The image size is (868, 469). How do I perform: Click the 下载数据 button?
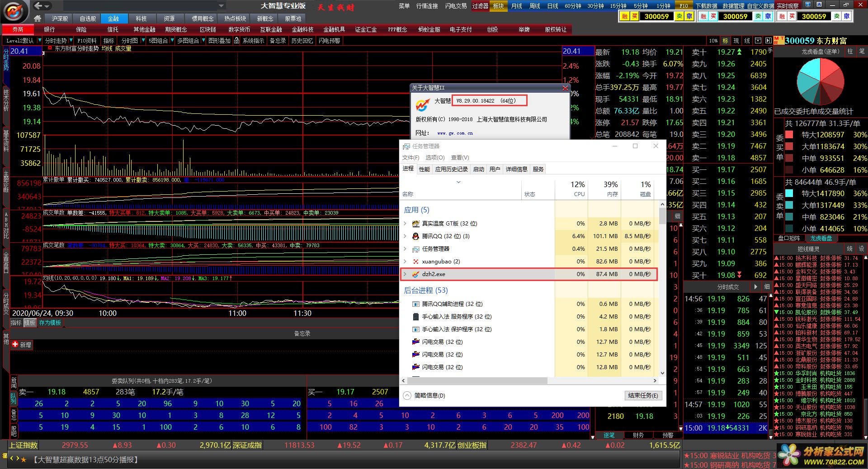(706, 6)
